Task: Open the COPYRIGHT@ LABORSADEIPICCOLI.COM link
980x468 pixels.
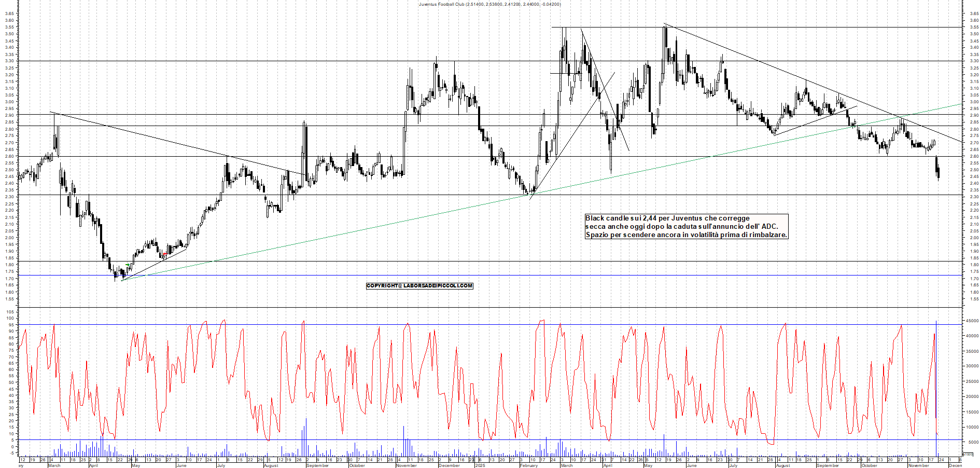Action: (x=419, y=285)
